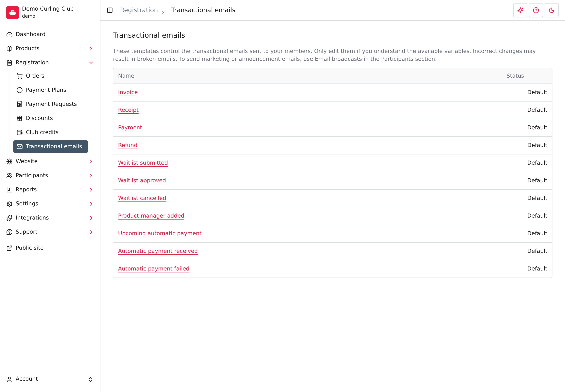This screenshot has width=565, height=392.
Task: Click the Registration breadcrumb link
Action: pos(139,10)
